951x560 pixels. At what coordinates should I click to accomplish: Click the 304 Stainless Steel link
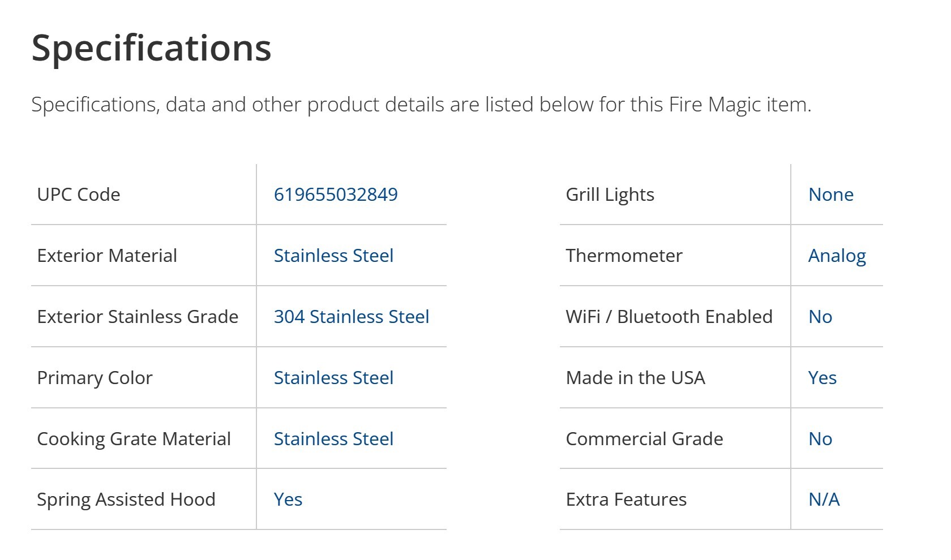(352, 317)
